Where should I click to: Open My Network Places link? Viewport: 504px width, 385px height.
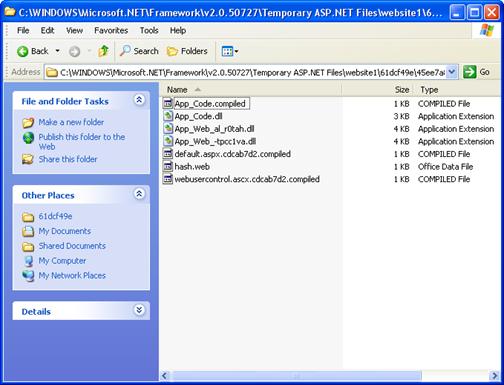(x=72, y=276)
